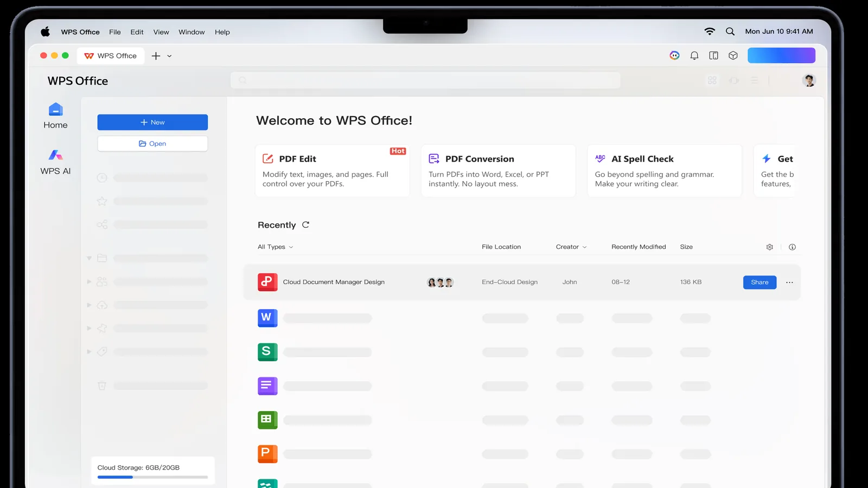
Task: Refresh the Recently list
Action: pos(305,224)
